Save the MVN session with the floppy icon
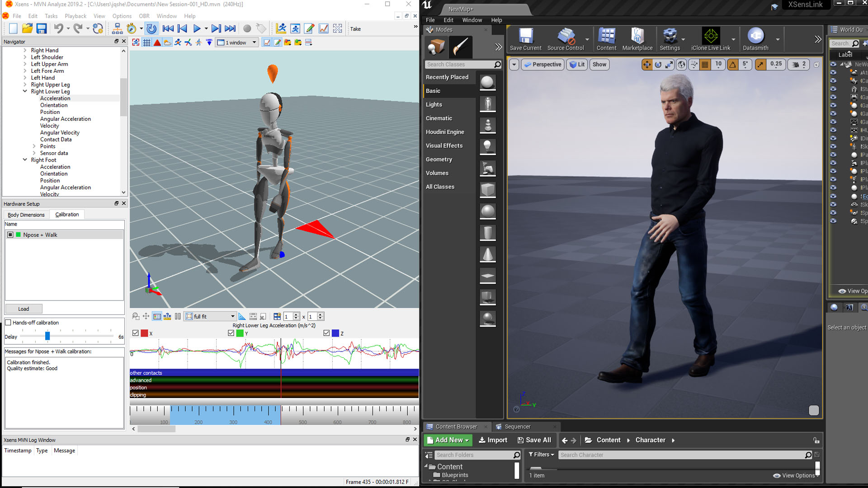The height and width of the screenshot is (488, 868). (x=42, y=29)
